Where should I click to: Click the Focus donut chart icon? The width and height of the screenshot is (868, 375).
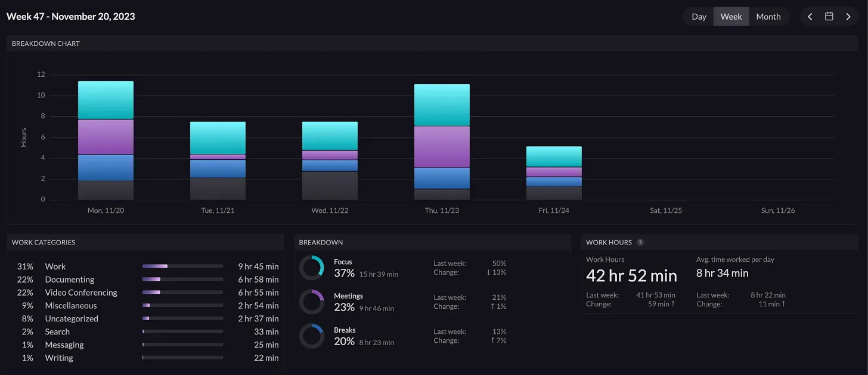311,268
